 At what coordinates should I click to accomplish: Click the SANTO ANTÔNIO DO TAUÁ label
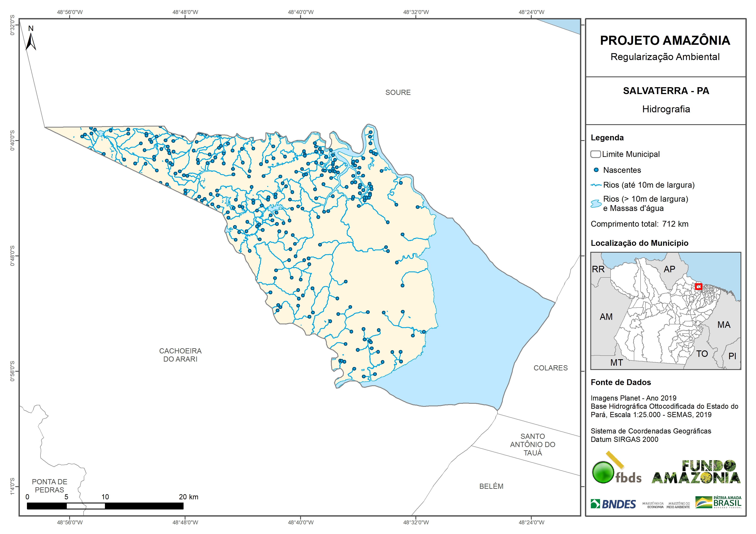coord(532,444)
